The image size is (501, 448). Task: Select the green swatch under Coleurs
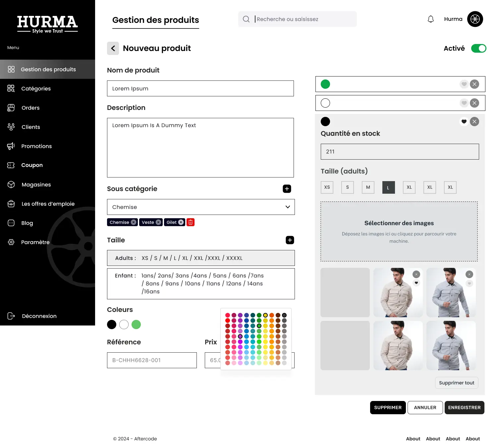click(136, 324)
